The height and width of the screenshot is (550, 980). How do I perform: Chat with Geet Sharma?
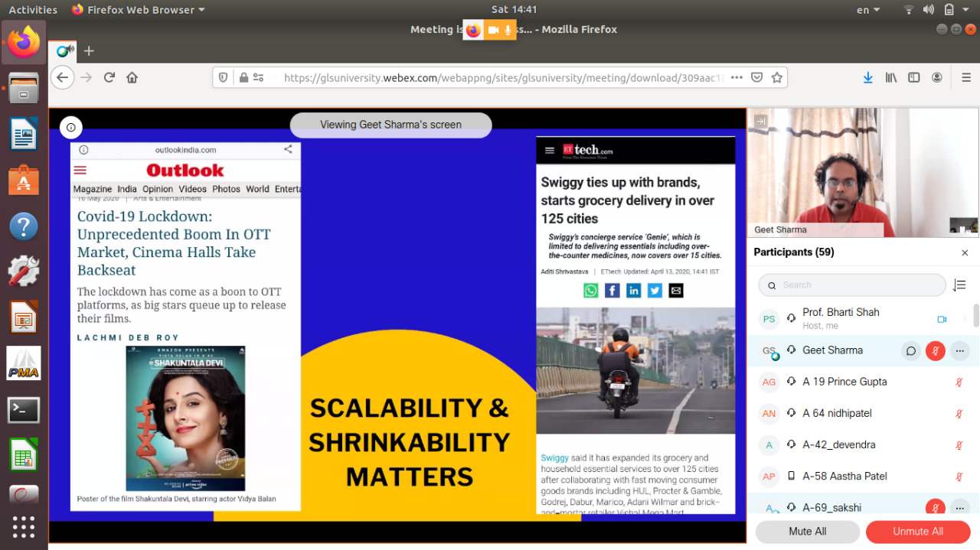tap(911, 351)
